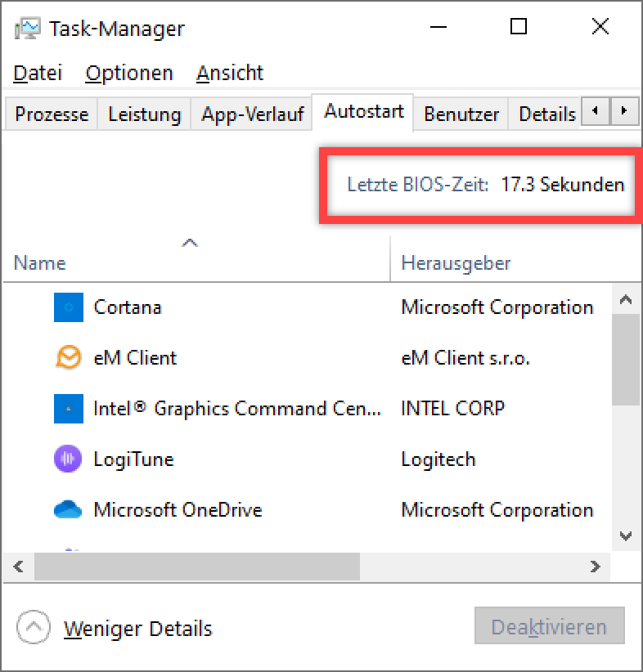Open the App-Verlauf tab
This screenshot has width=643, height=672.
[x=253, y=114]
